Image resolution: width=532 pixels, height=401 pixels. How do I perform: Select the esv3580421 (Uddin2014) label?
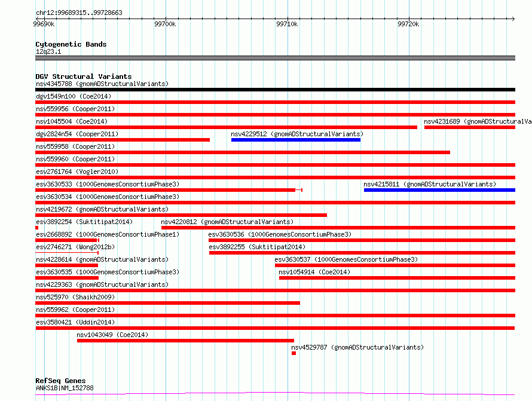click(x=75, y=322)
